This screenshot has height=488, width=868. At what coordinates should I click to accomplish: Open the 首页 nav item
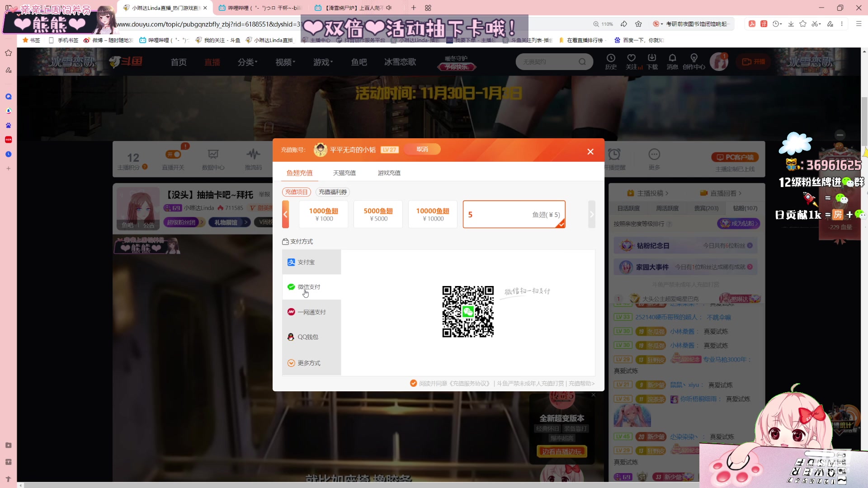tap(179, 62)
